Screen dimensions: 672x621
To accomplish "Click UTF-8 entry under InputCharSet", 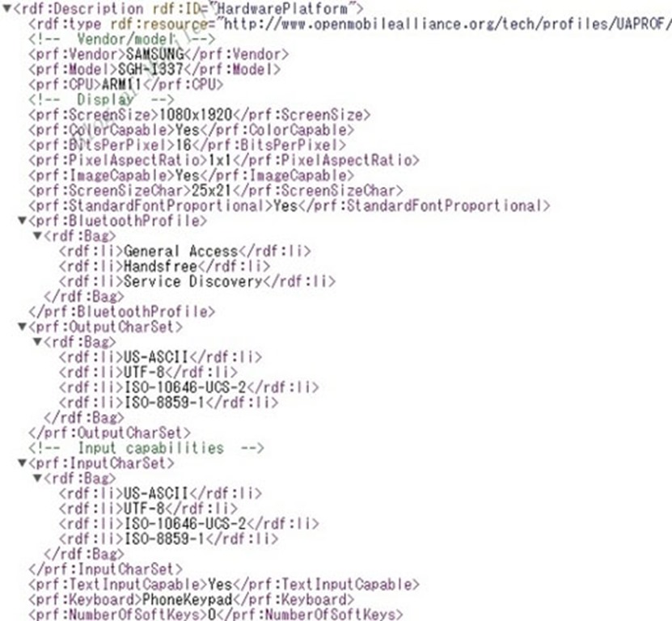I will coord(144,509).
